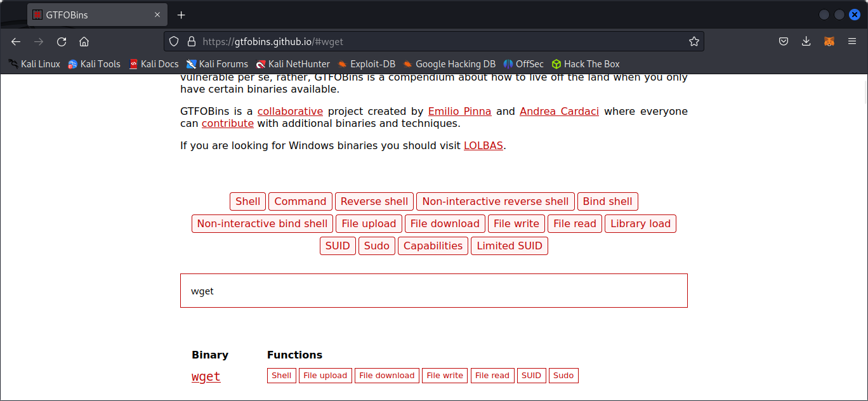
Task: Click the Pocket save icon
Action: click(784, 42)
